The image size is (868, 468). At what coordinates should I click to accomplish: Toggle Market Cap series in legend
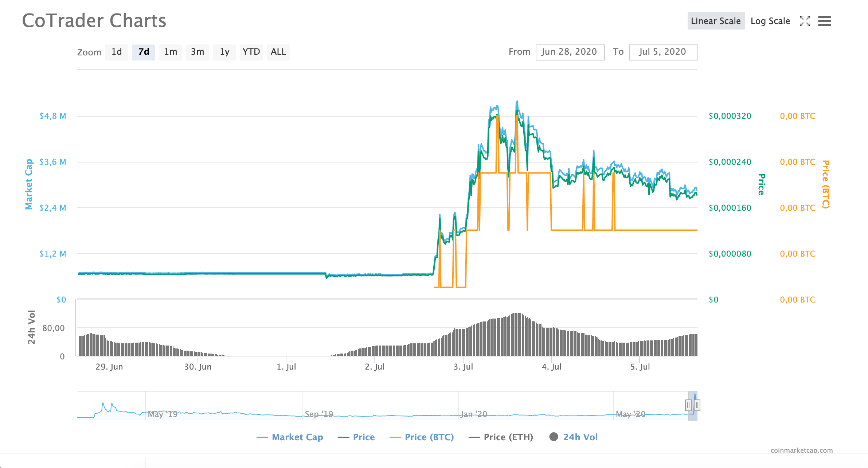coord(297,437)
